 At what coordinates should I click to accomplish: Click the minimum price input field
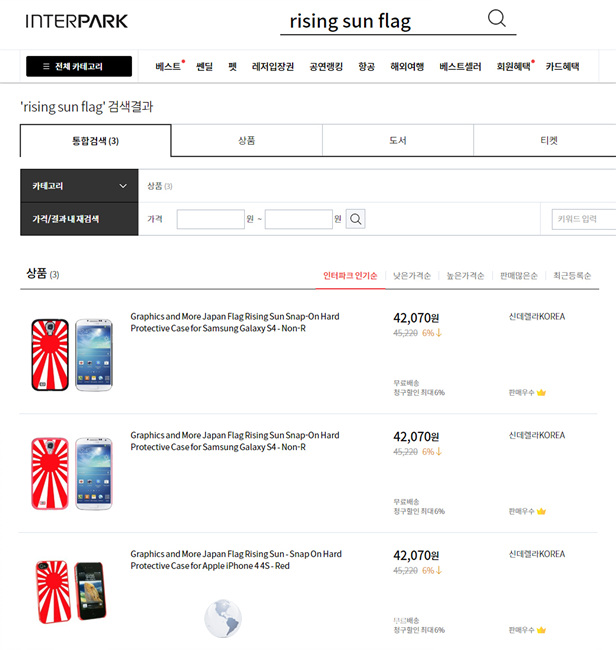point(211,219)
